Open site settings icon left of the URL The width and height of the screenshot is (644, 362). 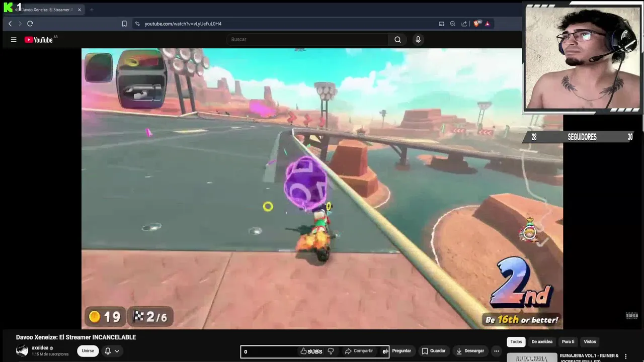point(137,24)
